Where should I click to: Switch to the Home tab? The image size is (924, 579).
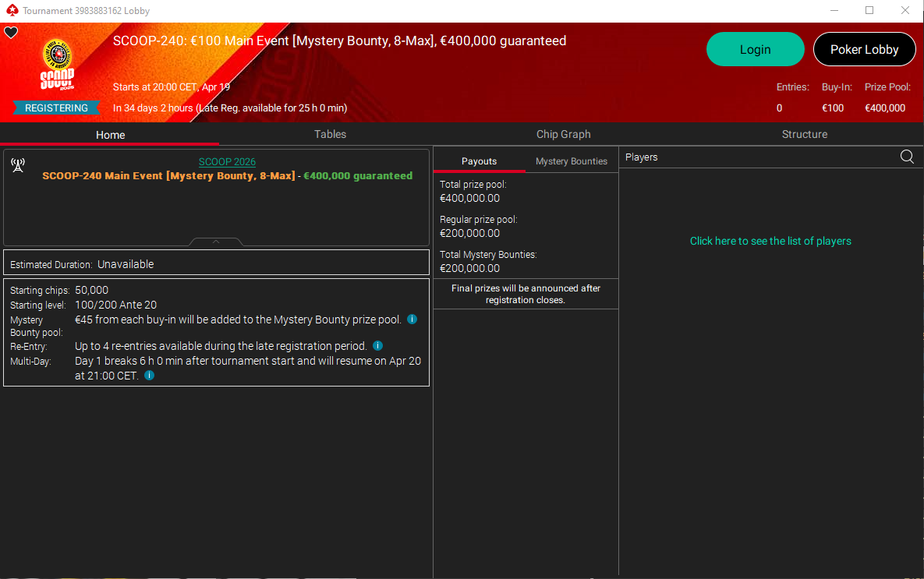(x=110, y=135)
